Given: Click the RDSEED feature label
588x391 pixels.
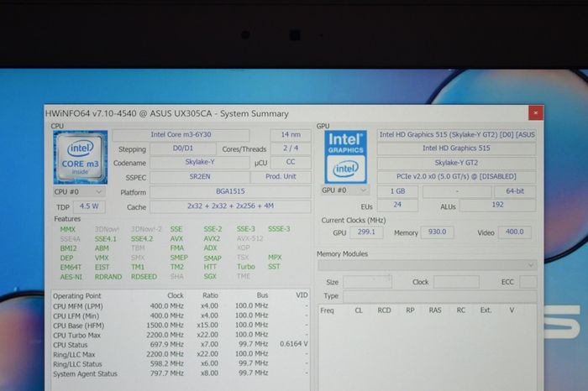Looking at the screenshot, I should (144, 277).
